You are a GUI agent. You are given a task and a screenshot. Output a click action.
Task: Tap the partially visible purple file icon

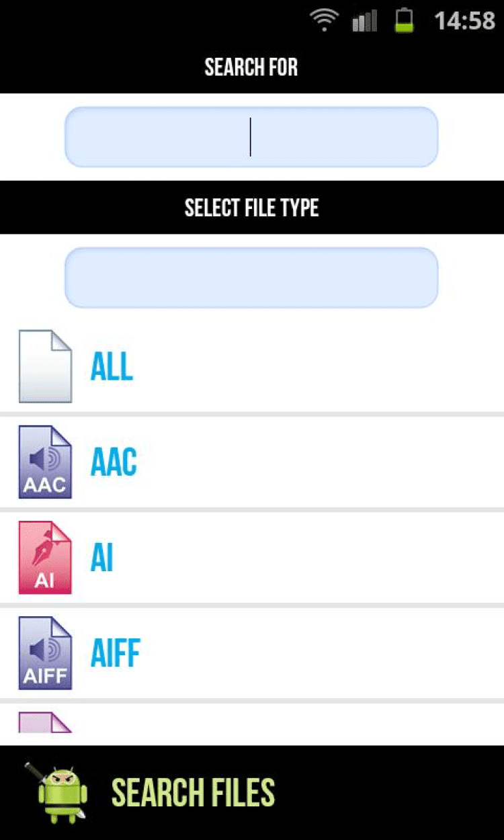point(45,723)
